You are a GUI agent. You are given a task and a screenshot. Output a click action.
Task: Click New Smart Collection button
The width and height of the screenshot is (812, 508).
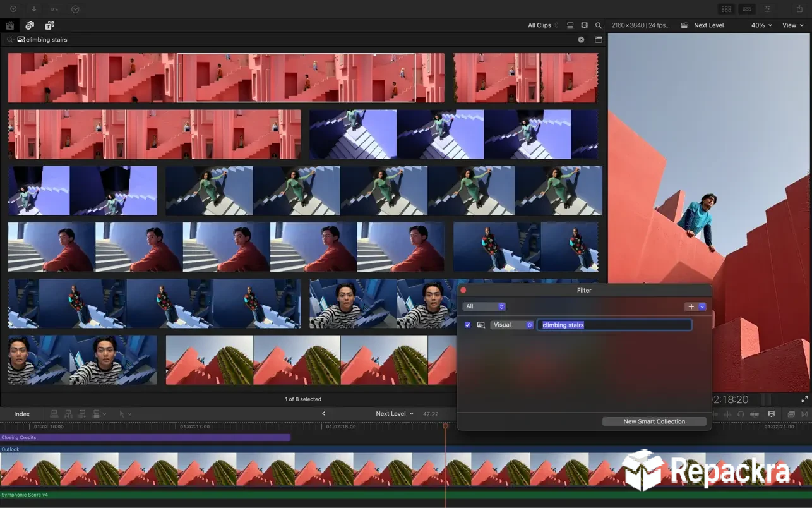pos(654,421)
